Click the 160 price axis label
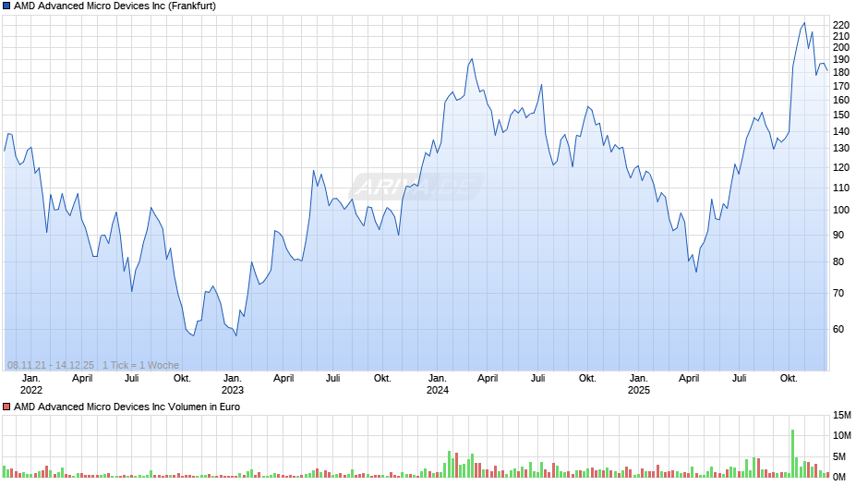 click(841, 100)
